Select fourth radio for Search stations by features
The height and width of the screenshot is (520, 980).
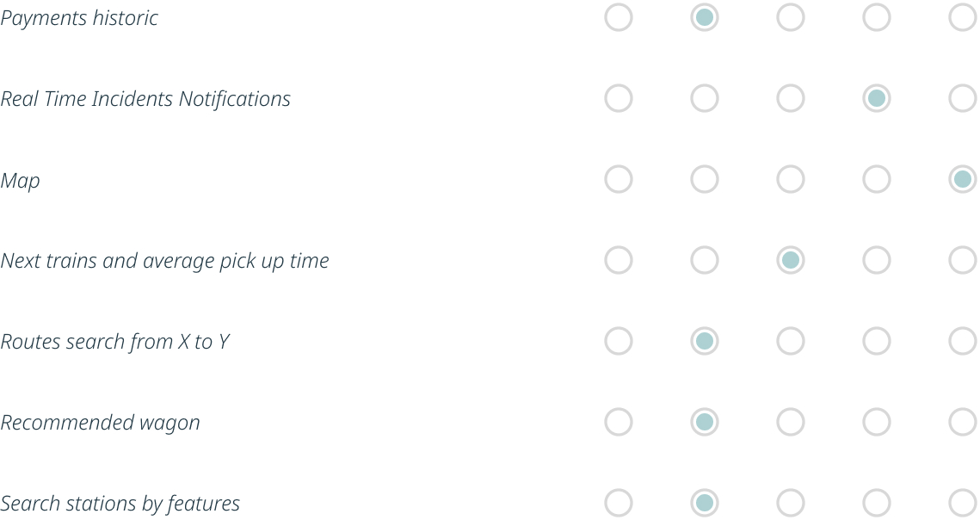point(877,503)
